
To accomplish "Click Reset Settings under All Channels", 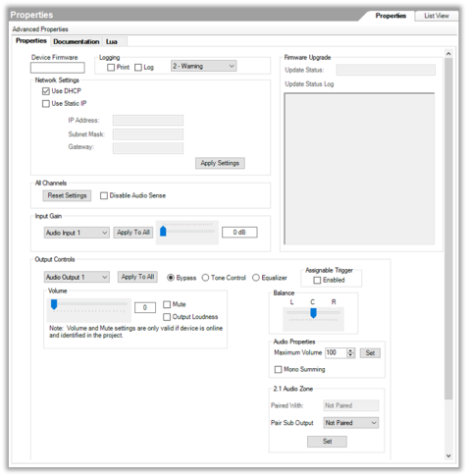I will pos(67,195).
